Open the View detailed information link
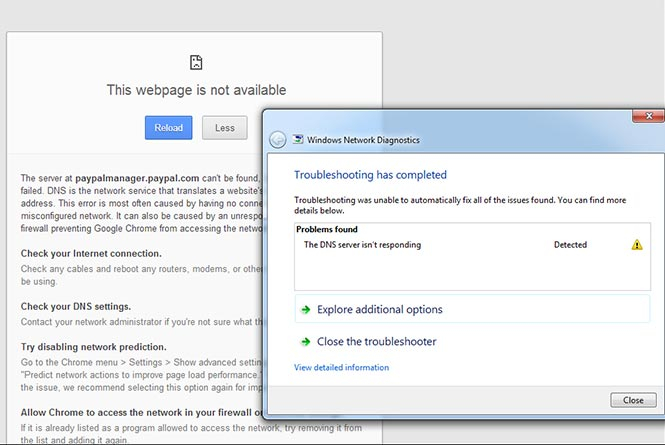Viewport: 665px width, 445px height. 341,367
